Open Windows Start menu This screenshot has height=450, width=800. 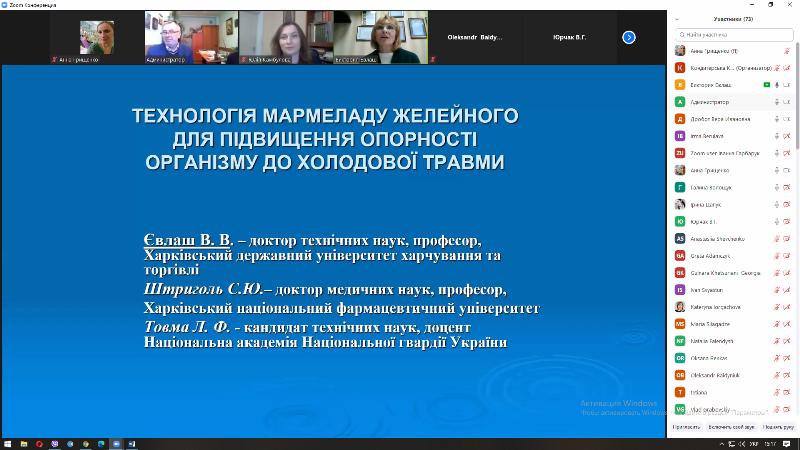[x=7, y=444]
